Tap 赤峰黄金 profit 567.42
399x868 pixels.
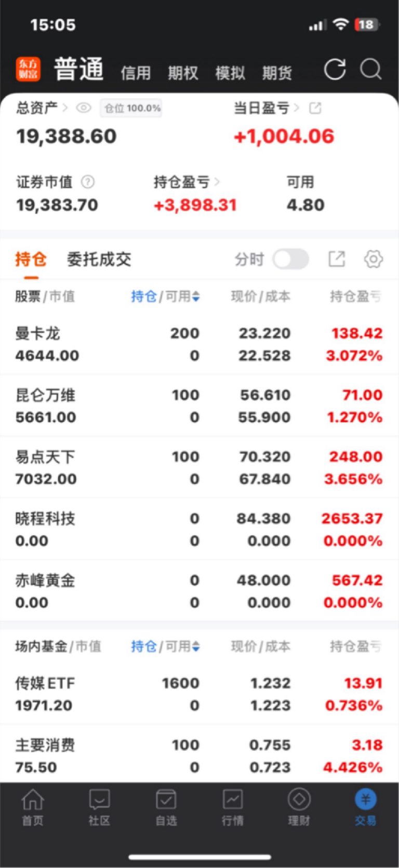[x=357, y=580]
